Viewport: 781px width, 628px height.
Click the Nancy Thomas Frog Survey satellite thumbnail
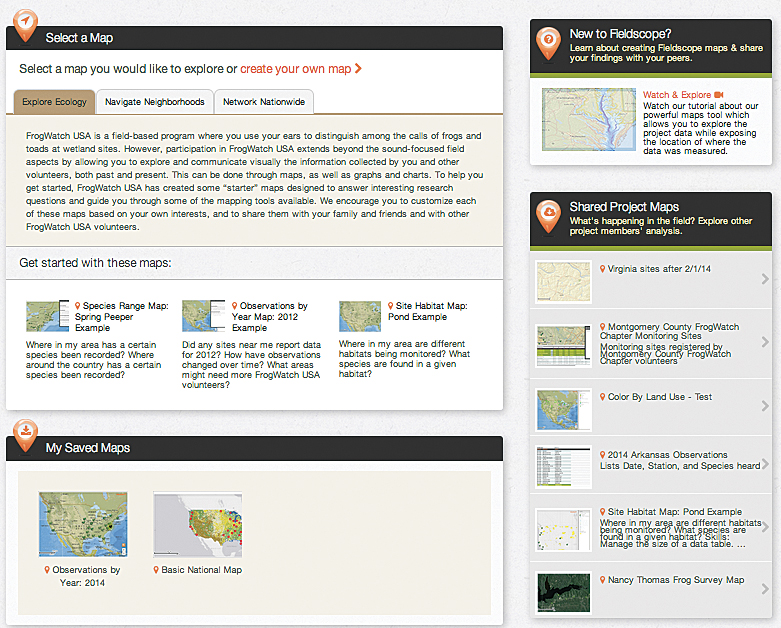(x=563, y=593)
